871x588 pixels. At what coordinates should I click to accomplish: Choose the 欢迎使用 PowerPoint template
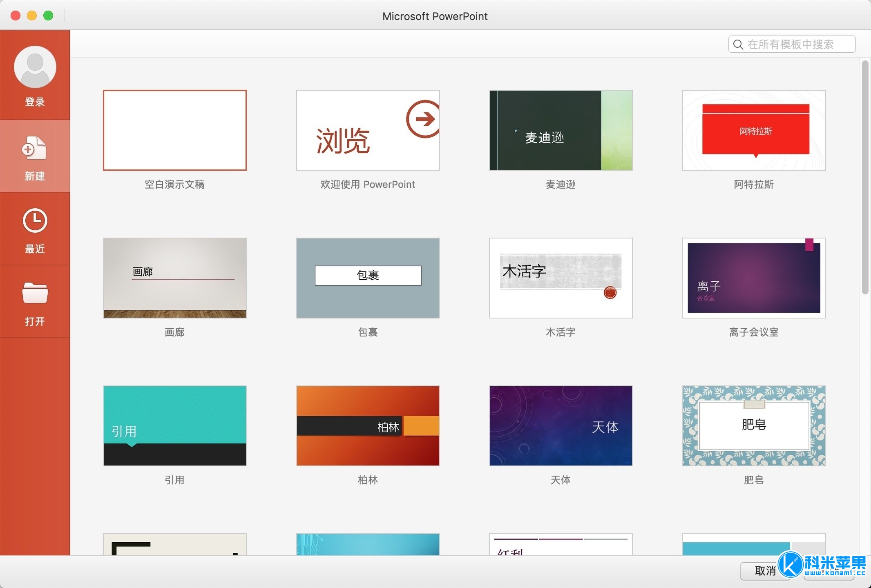tap(368, 130)
